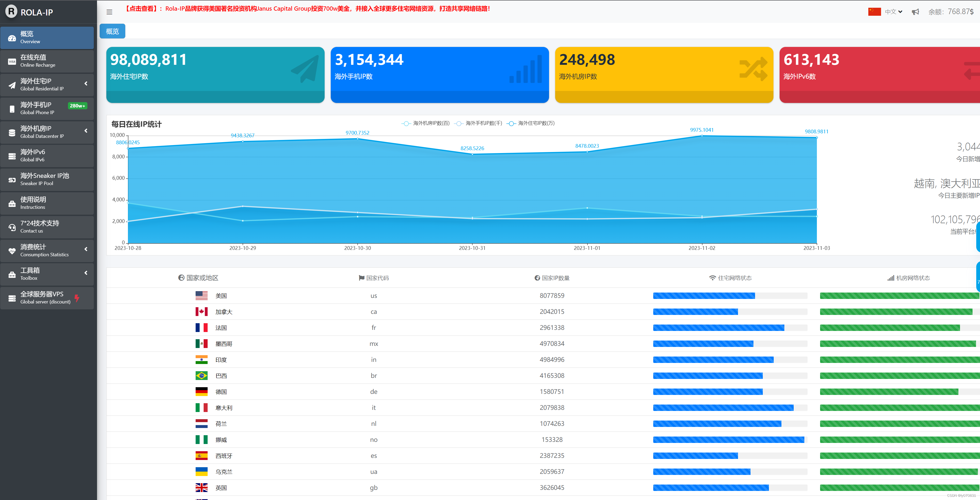Click the ROLA-IP logo icon
Image resolution: width=980 pixels, height=500 pixels.
pos(11,11)
